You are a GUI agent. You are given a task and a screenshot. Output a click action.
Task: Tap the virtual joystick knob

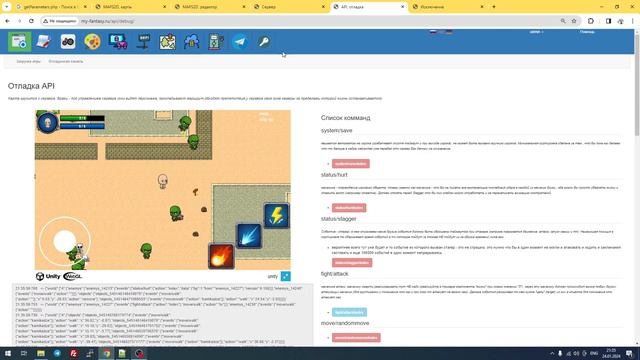coord(64,241)
